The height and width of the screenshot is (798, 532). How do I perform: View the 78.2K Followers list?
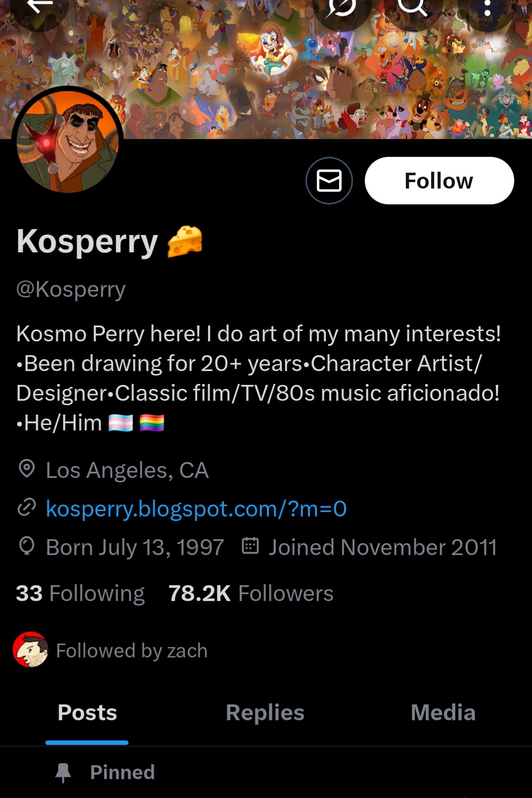pos(251,593)
